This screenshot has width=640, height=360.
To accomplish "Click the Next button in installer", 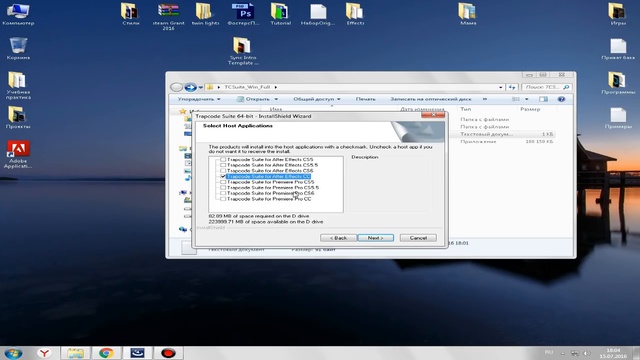I will (376, 238).
